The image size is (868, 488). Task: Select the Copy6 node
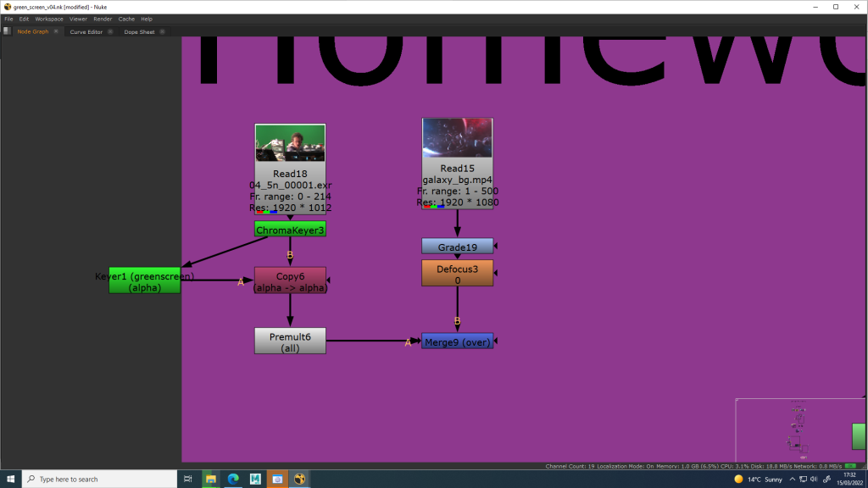pos(290,281)
